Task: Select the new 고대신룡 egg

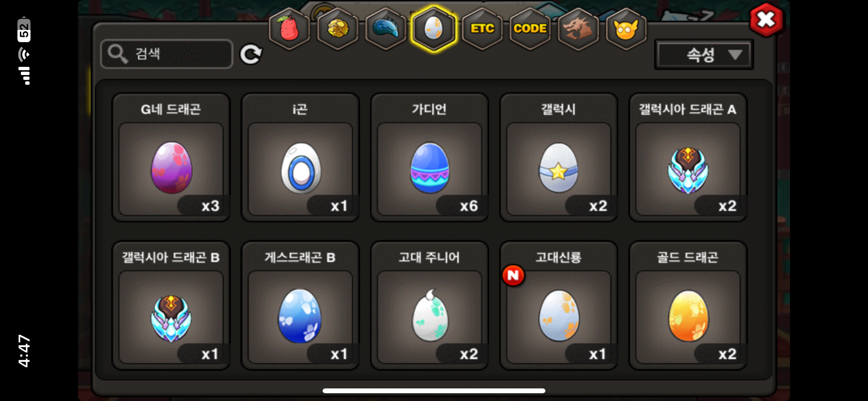Action: [558, 306]
